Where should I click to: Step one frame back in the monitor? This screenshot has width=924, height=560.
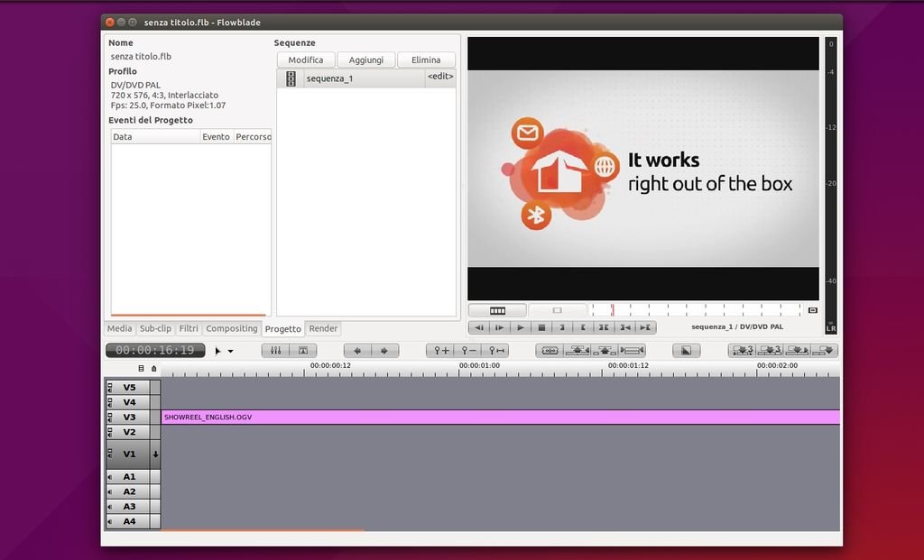tap(479, 327)
